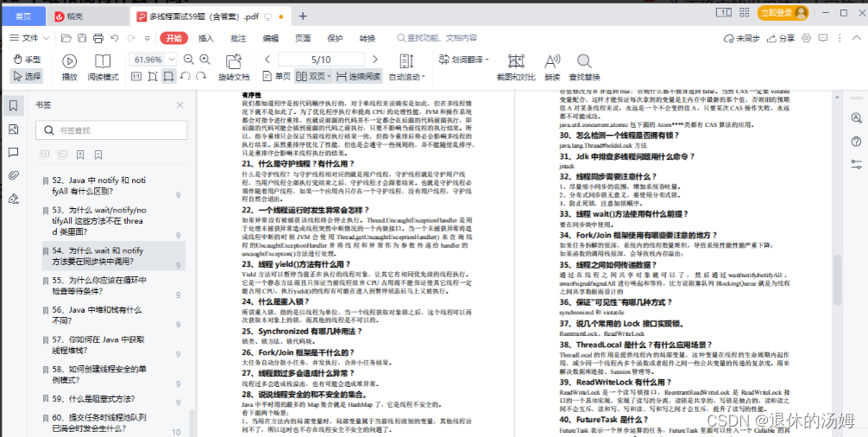Click 旋转文档 rotate document

234,67
